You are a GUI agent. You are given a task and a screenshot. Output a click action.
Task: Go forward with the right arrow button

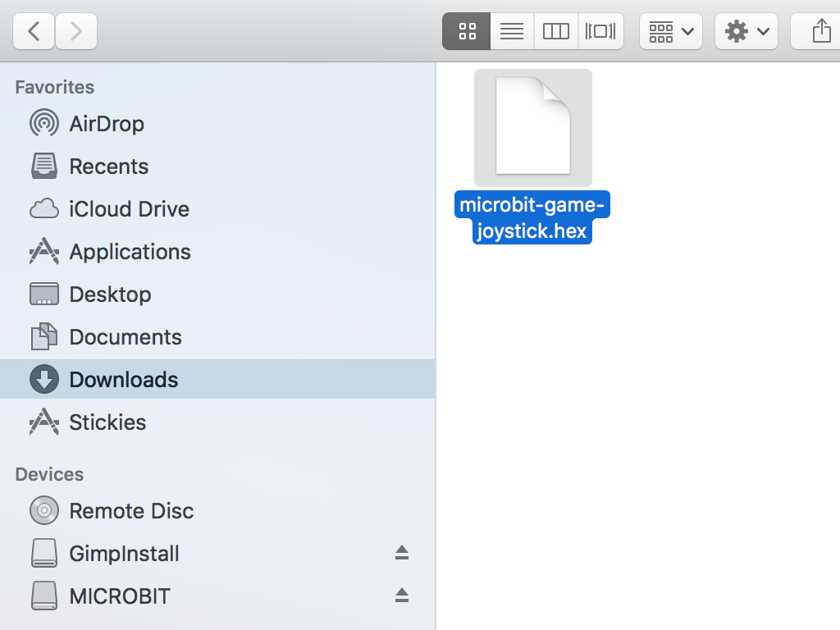tap(76, 31)
